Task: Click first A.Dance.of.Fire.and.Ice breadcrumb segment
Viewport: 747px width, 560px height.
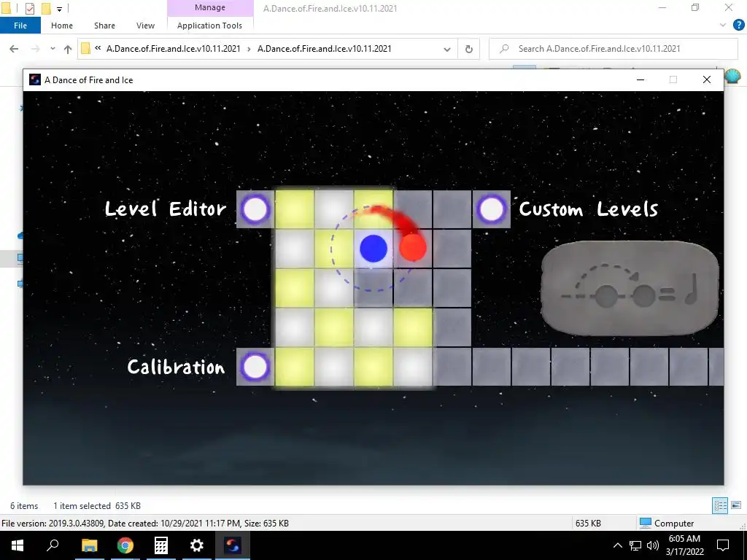Action: point(174,49)
